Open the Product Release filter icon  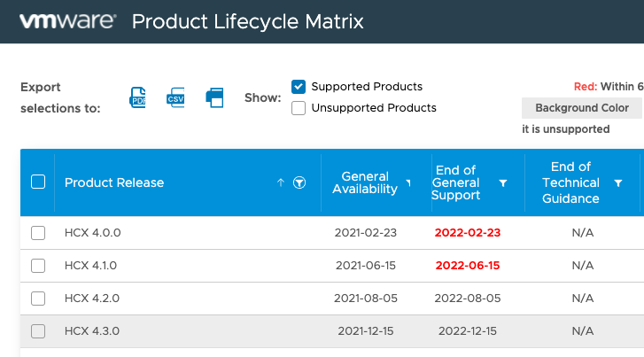click(x=299, y=182)
